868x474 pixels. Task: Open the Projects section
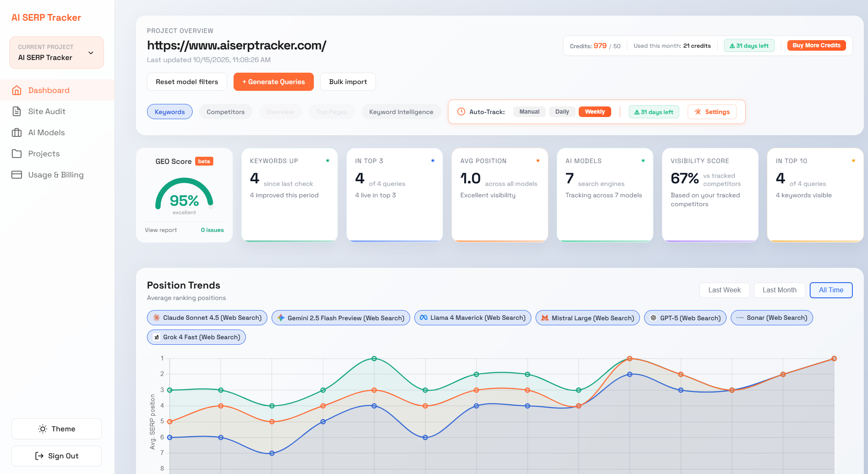click(44, 153)
